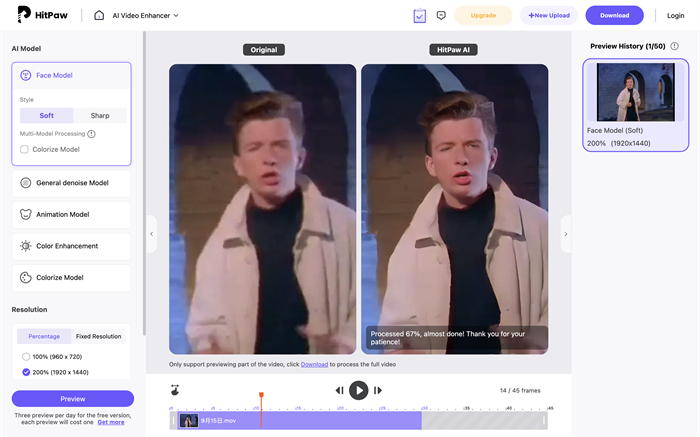The height and width of the screenshot is (437, 700).
Task: Click the orange timeline playhead marker
Action: pyautogui.click(x=261, y=396)
